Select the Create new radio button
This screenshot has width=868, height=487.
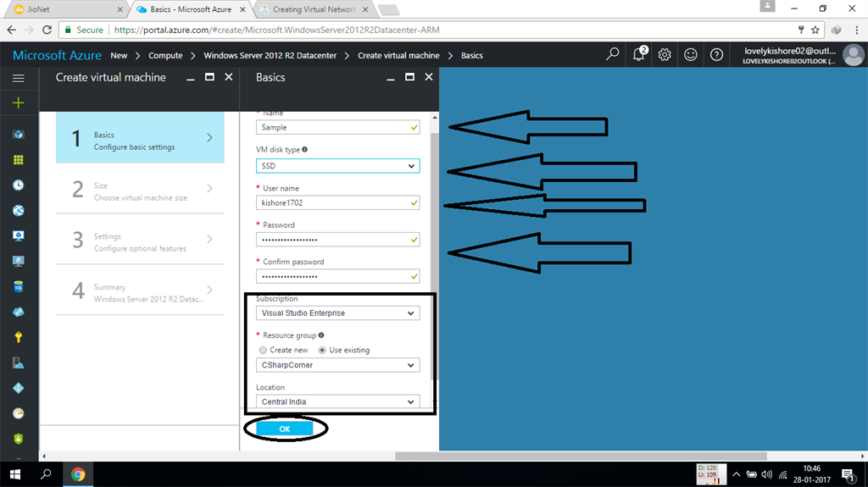pos(263,351)
